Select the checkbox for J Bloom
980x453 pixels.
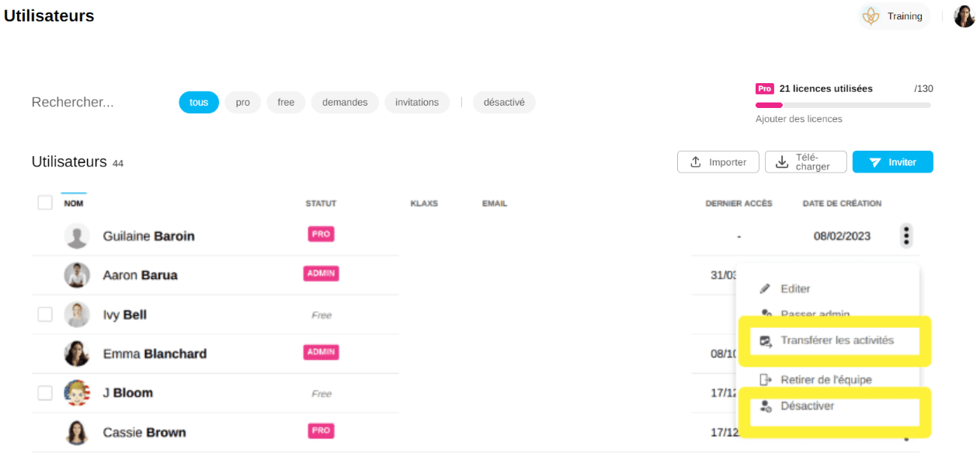[x=45, y=393]
